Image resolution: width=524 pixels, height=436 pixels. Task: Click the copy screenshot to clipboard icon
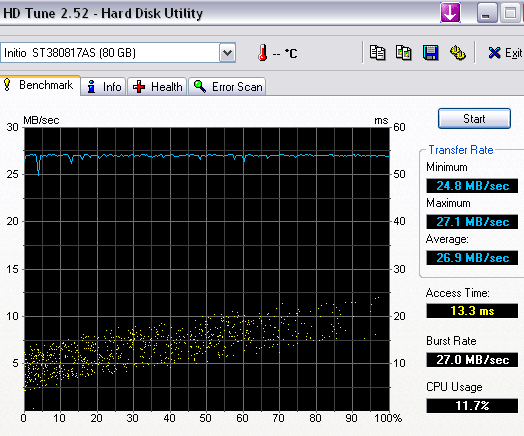[x=403, y=53]
